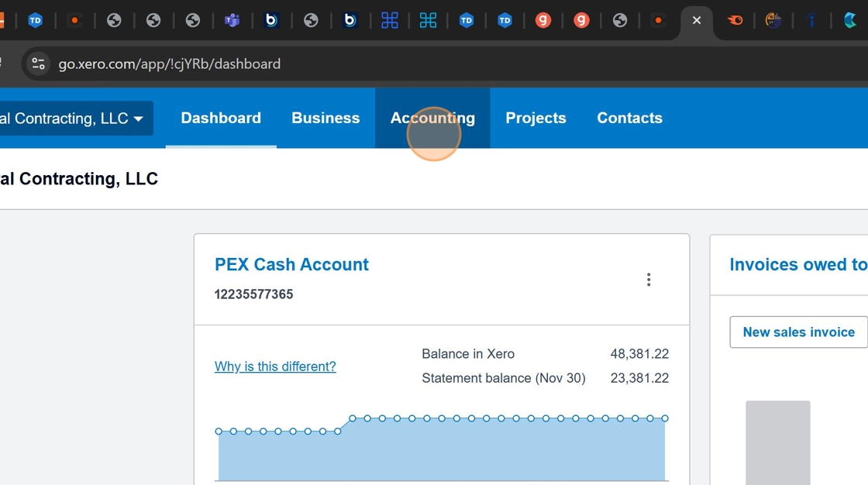Image resolution: width=868 pixels, height=485 pixels.
Task: Click the last data point on balance chart
Action: point(665,418)
